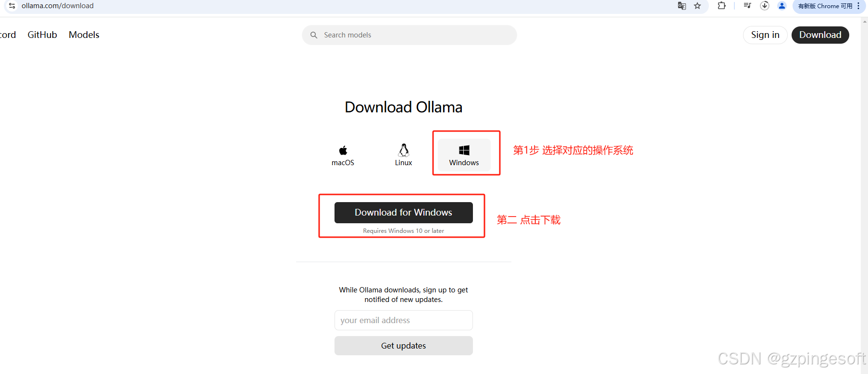Select the Linux penguin icon

(x=404, y=150)
